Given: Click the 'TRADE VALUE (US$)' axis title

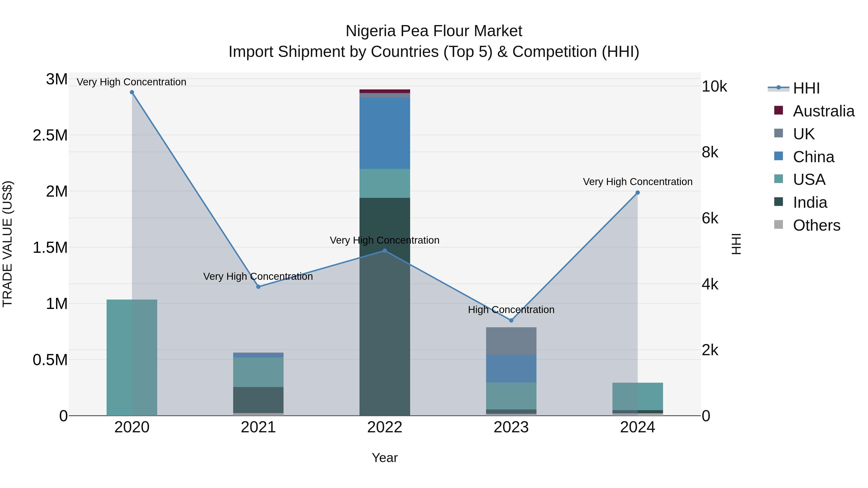Looking at the screenshot, I should pyautogui.click(x=7, y=244).
